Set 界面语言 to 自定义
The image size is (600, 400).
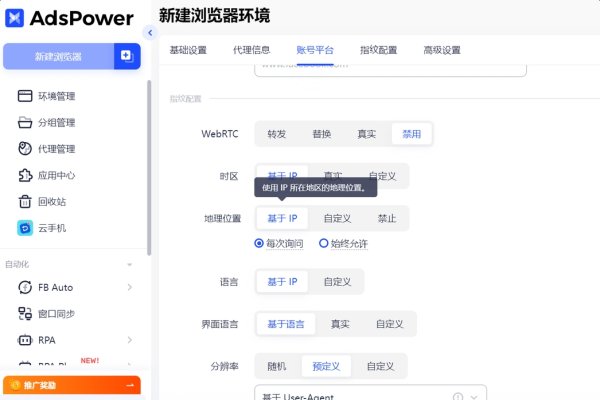(x=390, y=324)
